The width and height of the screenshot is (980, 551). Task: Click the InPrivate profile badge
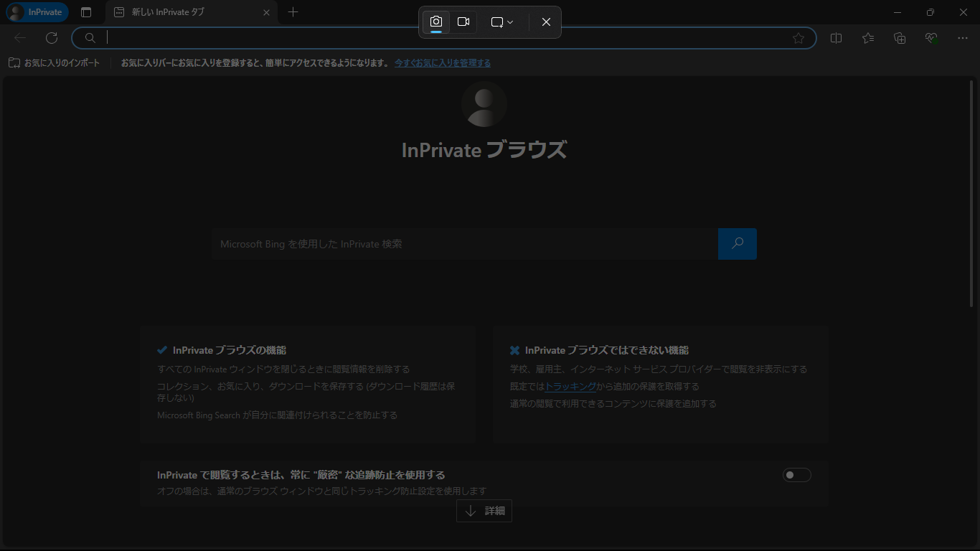click(x=37, y=12)
